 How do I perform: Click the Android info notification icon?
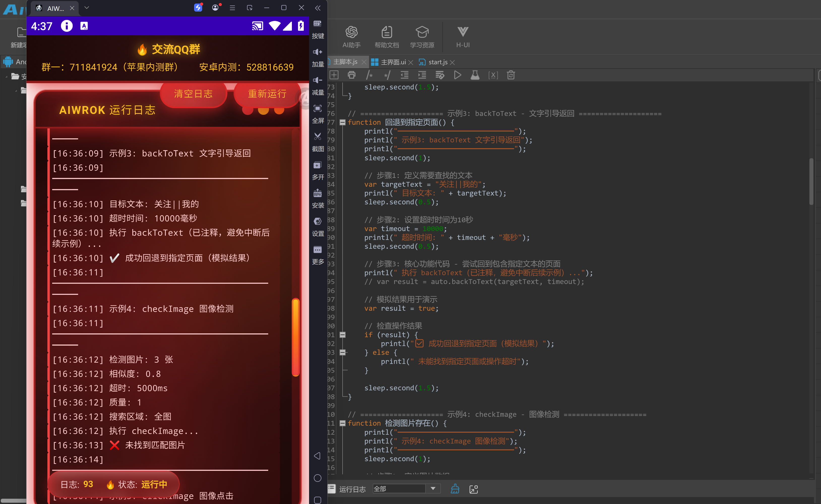click(67, 26)
